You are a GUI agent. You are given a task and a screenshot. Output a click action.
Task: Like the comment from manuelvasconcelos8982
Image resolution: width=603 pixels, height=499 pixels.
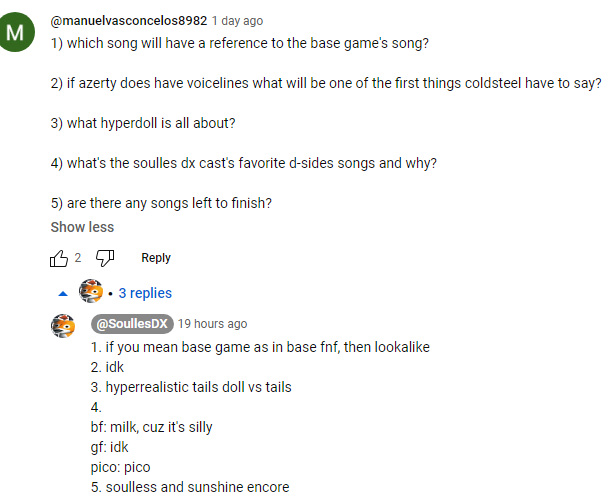[59, 258]
